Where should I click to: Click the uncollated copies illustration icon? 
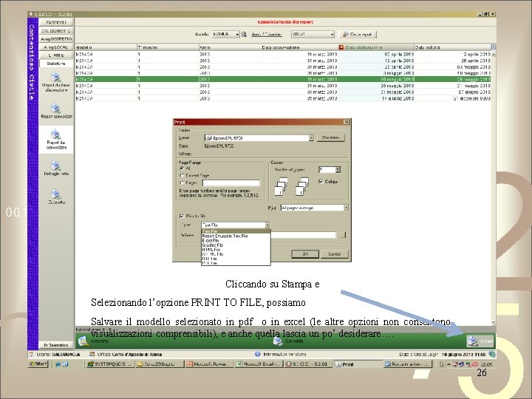(302, 187)
